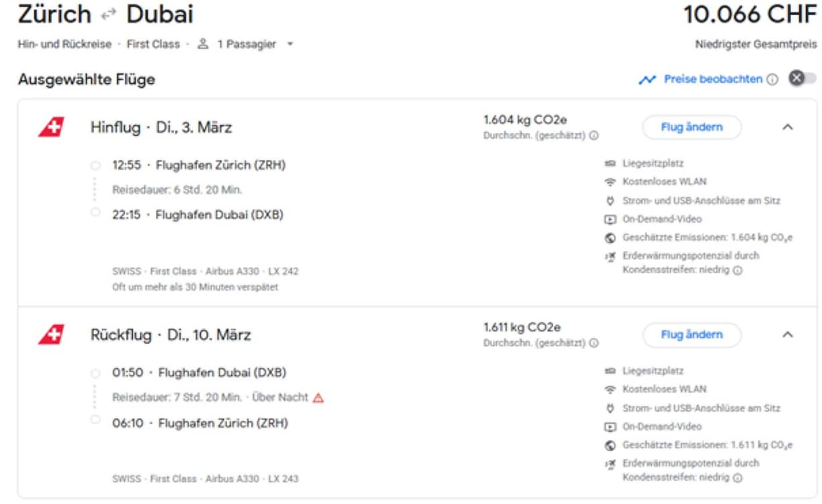Click Flug ändern for the Hinflug
Image resolution: width=822 pixels, height=504 pixels.
click(692, 128)
